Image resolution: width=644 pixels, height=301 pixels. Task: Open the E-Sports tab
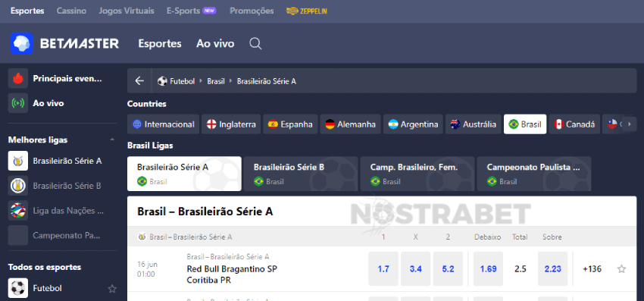click(192, 11)
